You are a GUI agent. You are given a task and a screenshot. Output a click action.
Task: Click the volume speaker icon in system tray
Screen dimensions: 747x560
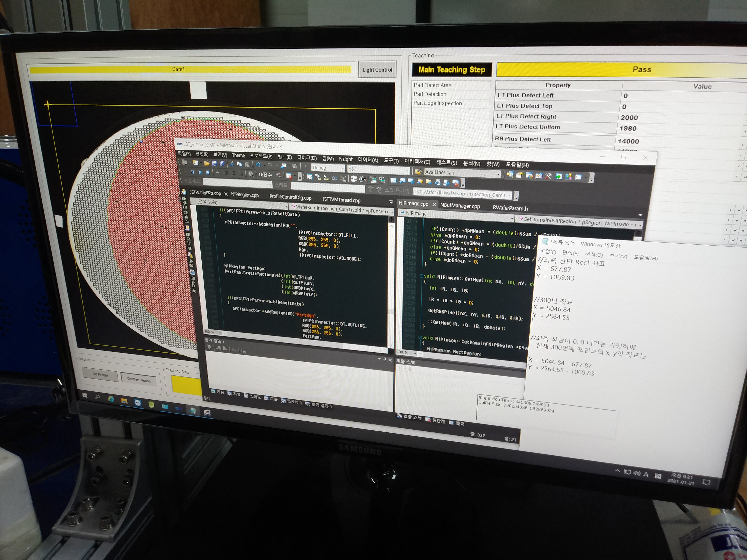coord(637,473)
